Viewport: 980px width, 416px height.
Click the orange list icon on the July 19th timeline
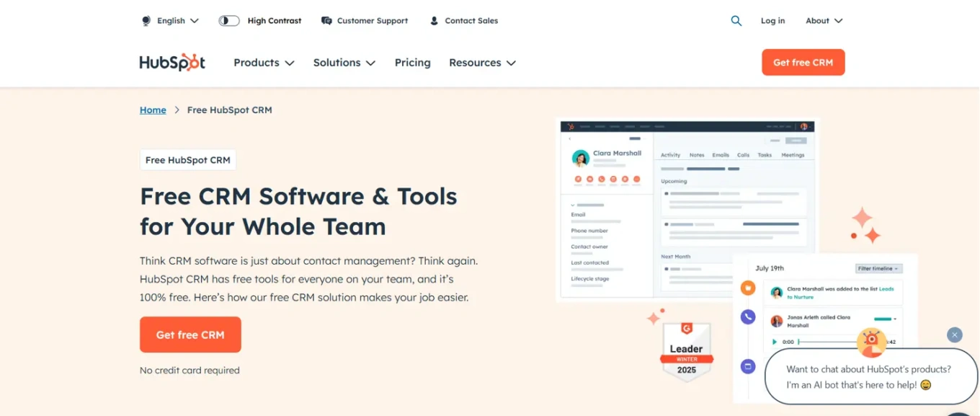point(747,288)
